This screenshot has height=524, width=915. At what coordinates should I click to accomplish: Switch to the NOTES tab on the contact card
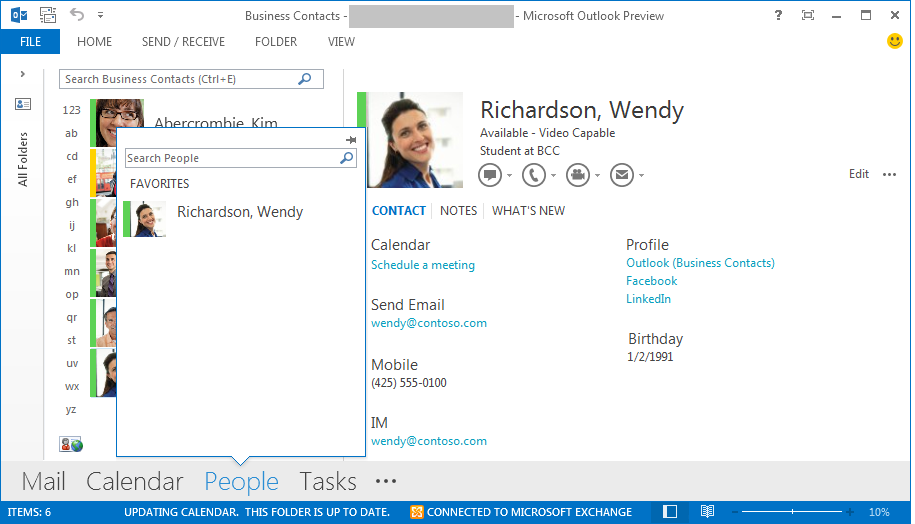point(458,211)
